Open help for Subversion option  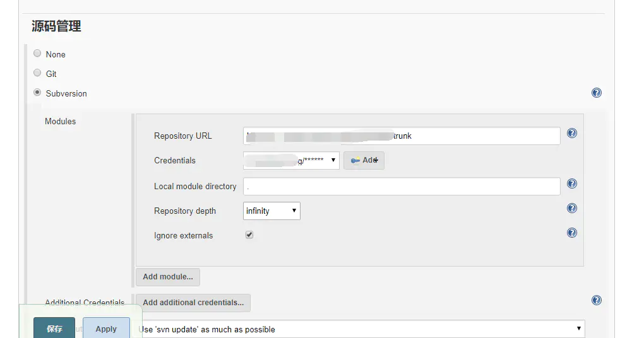coord(597,93)
